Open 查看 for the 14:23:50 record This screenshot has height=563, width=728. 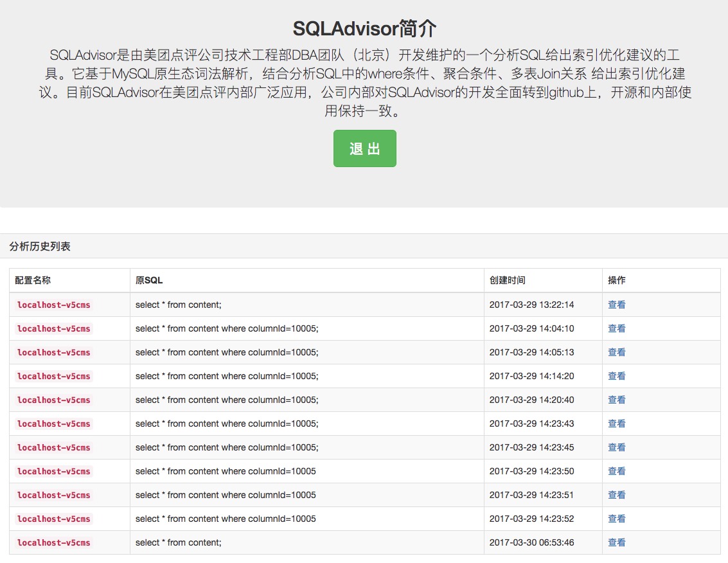[x=617, y=471]
